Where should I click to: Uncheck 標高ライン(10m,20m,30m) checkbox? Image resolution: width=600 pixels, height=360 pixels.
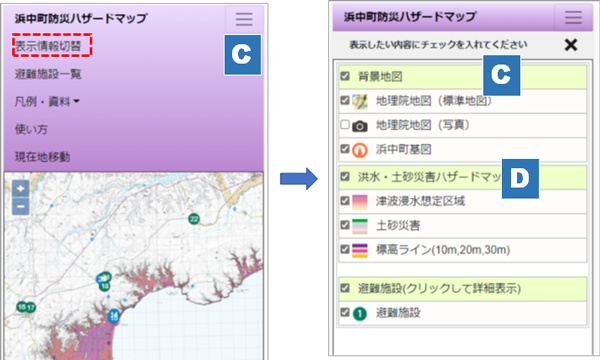[x=345, y=249]
